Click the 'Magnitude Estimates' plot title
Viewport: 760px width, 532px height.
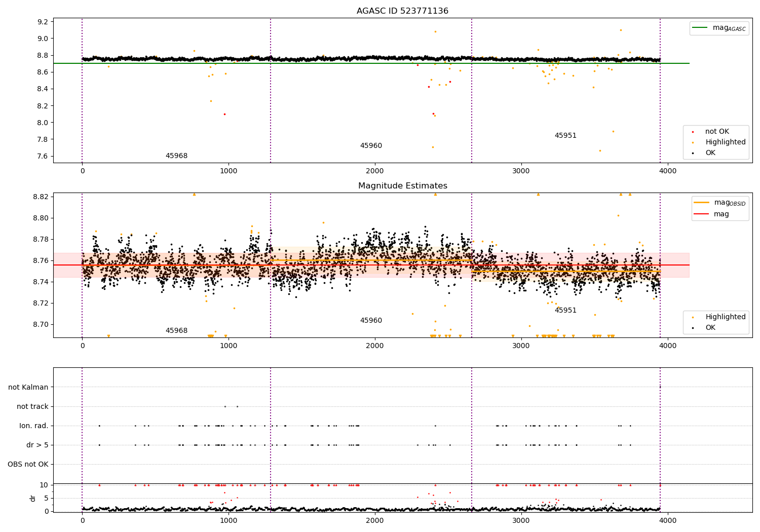click(x=402, y=186)
